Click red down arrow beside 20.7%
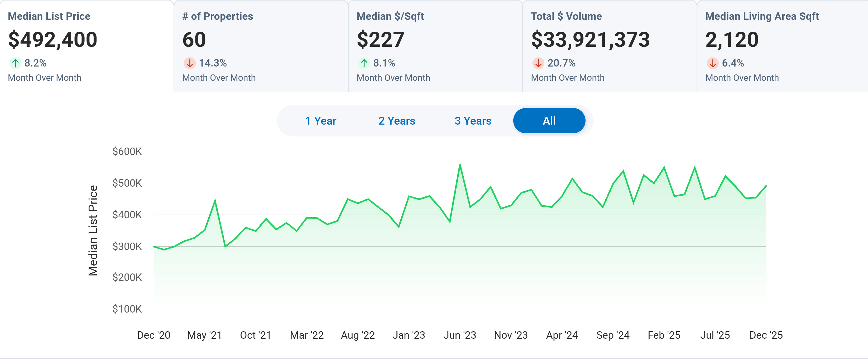This screenshot has height=359, width=868. 538,63
